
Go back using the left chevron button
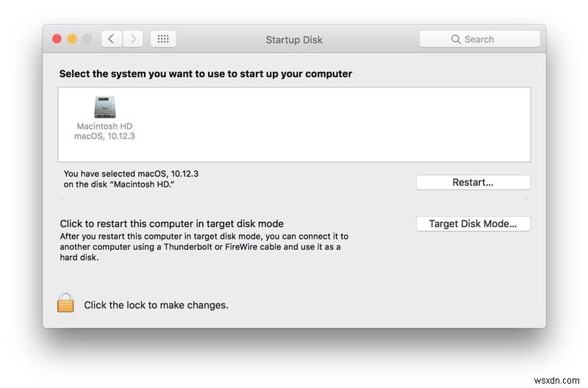(111, 39)
